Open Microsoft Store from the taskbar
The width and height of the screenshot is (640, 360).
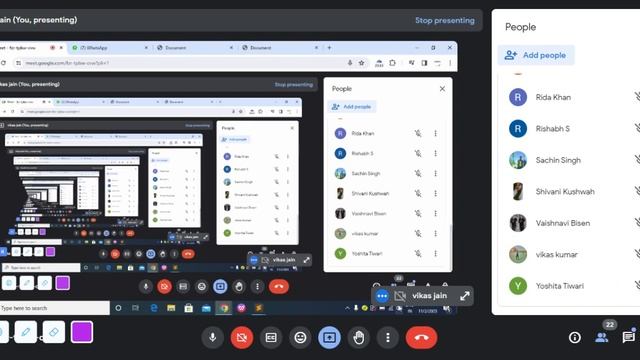pos(189,308)
